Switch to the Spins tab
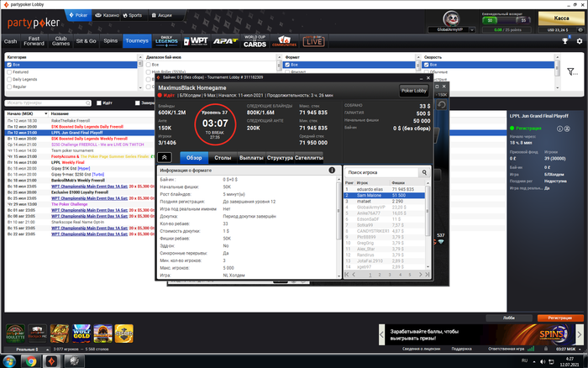This screenshot has width=588, height=368. pos(111,41)
